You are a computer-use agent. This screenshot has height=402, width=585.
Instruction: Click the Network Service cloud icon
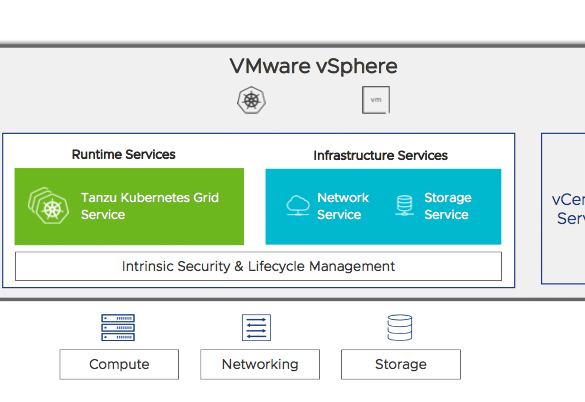pyautogui.click(x=298, y=205)
